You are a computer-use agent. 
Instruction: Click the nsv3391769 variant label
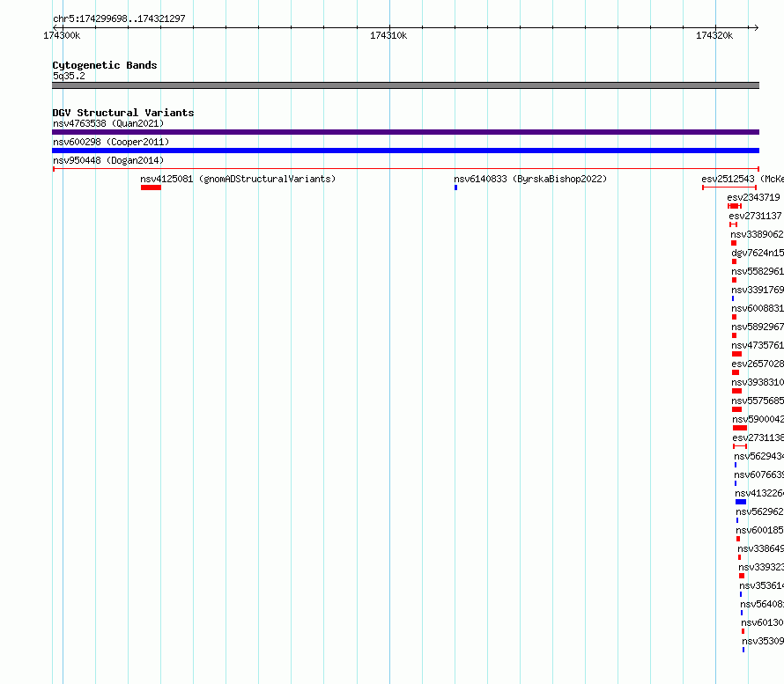758,290
